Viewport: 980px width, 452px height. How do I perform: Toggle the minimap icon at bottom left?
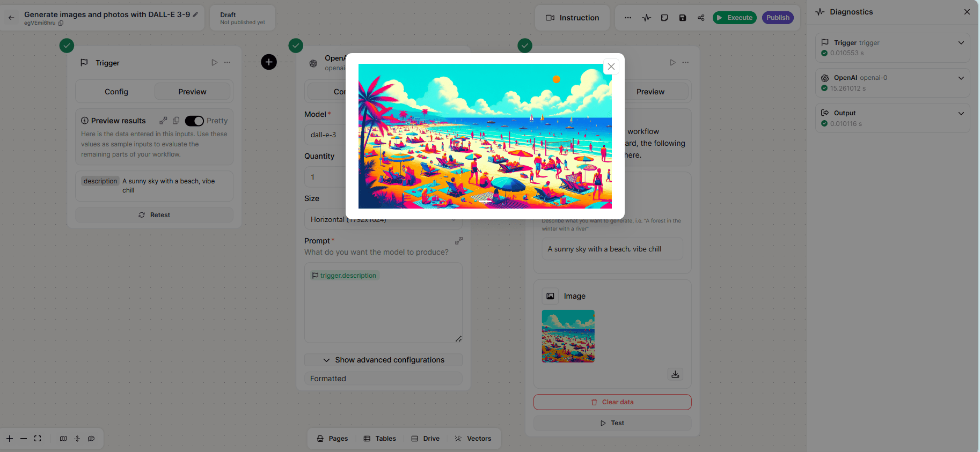pyautogui.click(x=63, y=439)
